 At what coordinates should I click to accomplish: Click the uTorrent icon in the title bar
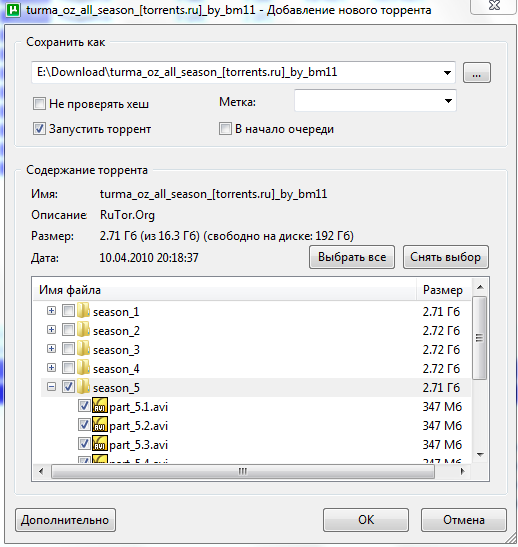click(14, 10)
